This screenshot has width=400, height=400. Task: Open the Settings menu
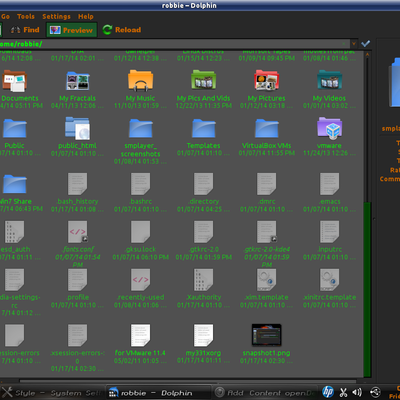point(56,16)
